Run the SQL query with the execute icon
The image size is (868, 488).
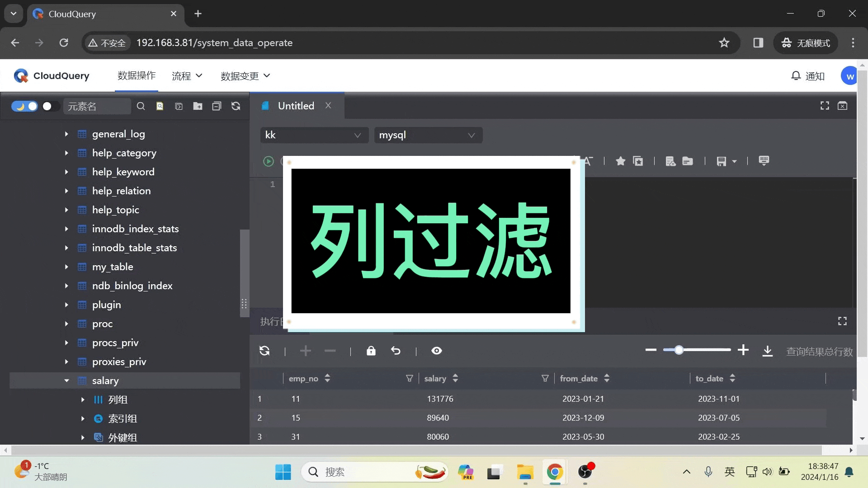tap(268, 161)
